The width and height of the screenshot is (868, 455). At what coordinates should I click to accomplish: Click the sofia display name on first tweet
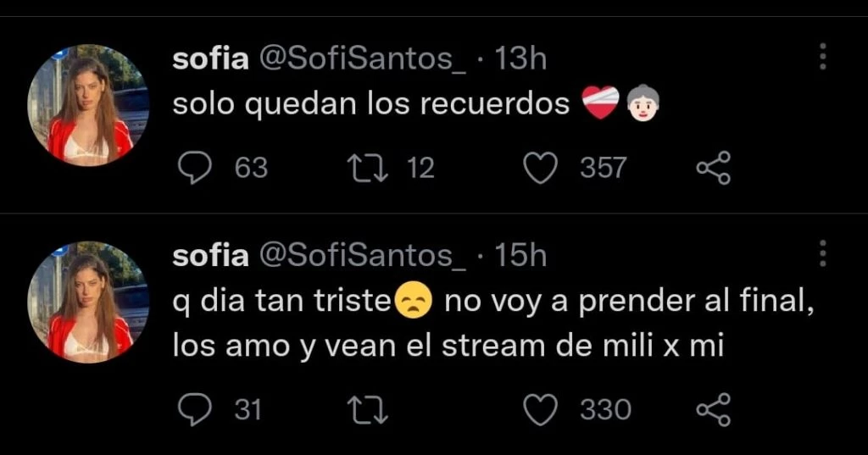click(x=210, y=59)
